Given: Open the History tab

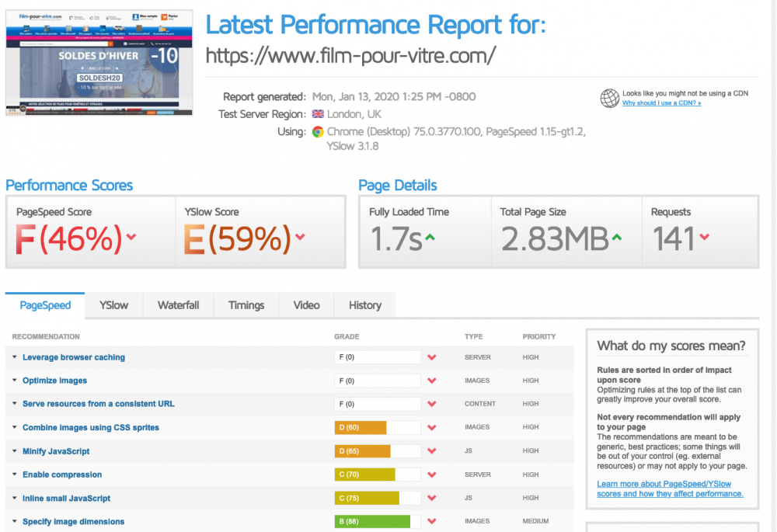Looking at the screenshot, I should click(x=365, y=305).
